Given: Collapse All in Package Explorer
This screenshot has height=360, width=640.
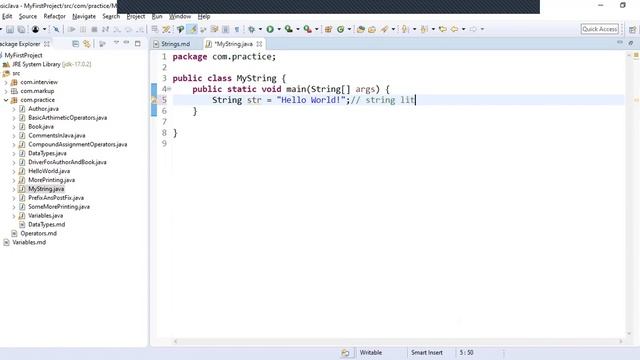Looking at the screenshot, I should [x=76, y=44].
